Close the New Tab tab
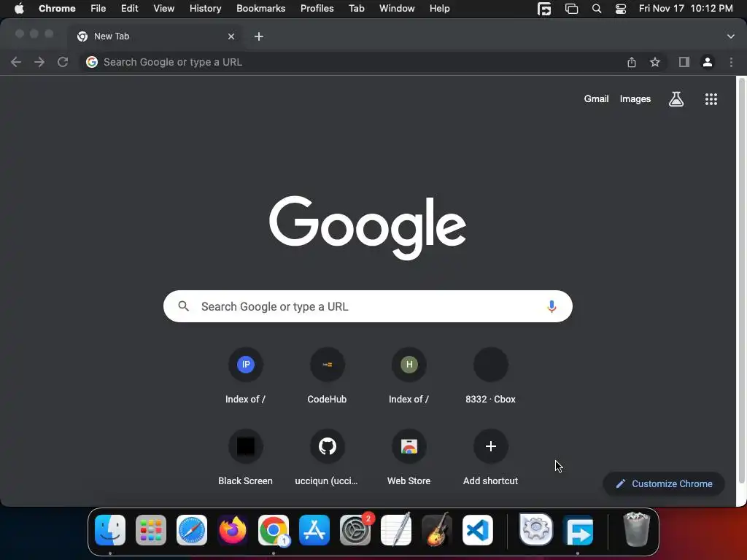Image resolution: width=747 pixels, height=560 pixels. coord(231,36)
